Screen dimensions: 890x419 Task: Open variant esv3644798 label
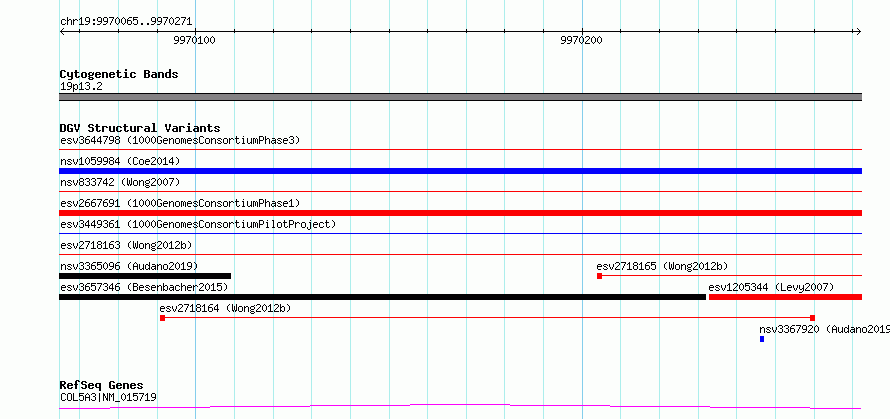[x=180, y=140]
